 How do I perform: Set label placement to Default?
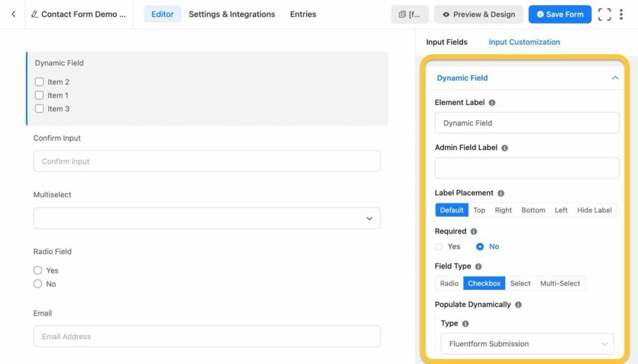[452, 210]
